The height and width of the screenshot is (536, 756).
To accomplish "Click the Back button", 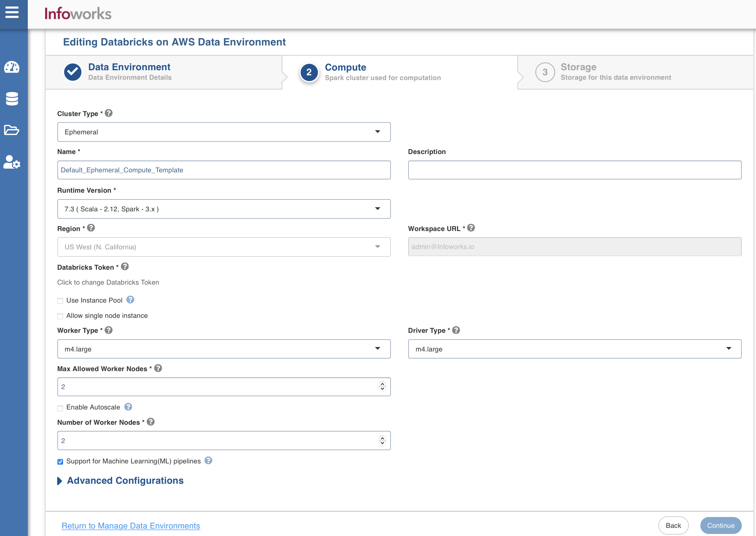I will tap(673, 525).
